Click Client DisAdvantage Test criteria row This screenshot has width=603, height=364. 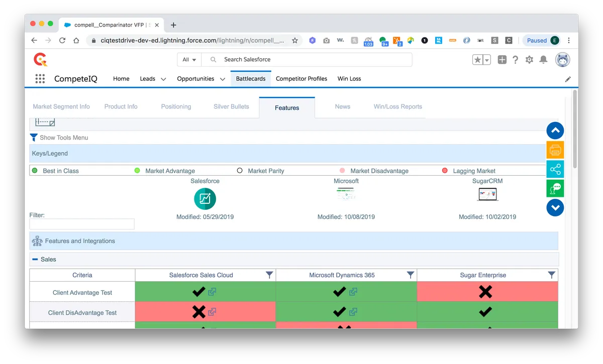point(82,312)
